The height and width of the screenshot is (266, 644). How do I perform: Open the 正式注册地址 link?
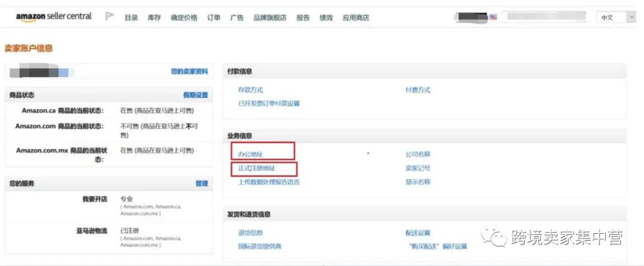coord(256,168)
